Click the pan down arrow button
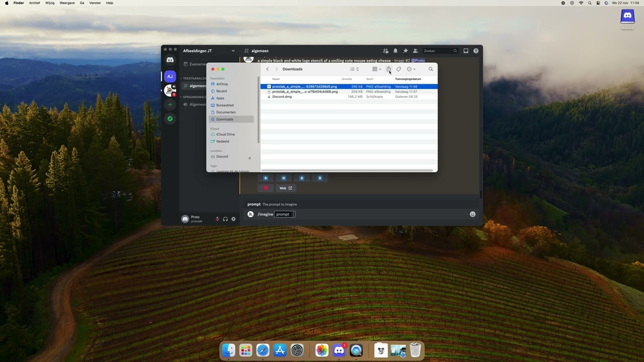Image resolution: width=644 pixels, height=362 pixels. 320,178
